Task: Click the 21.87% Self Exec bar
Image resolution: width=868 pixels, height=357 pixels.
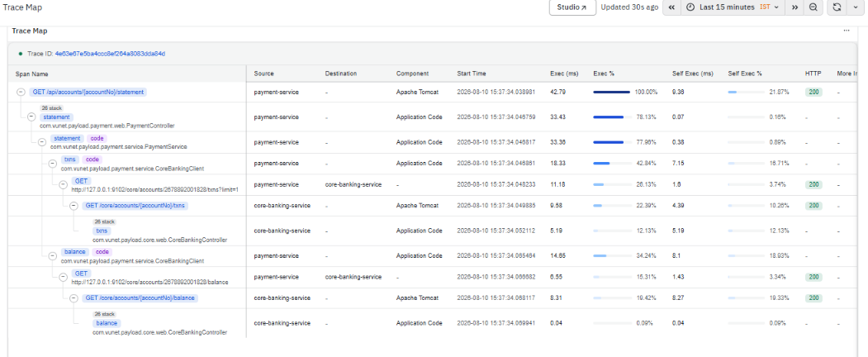Action: [747, 93]
